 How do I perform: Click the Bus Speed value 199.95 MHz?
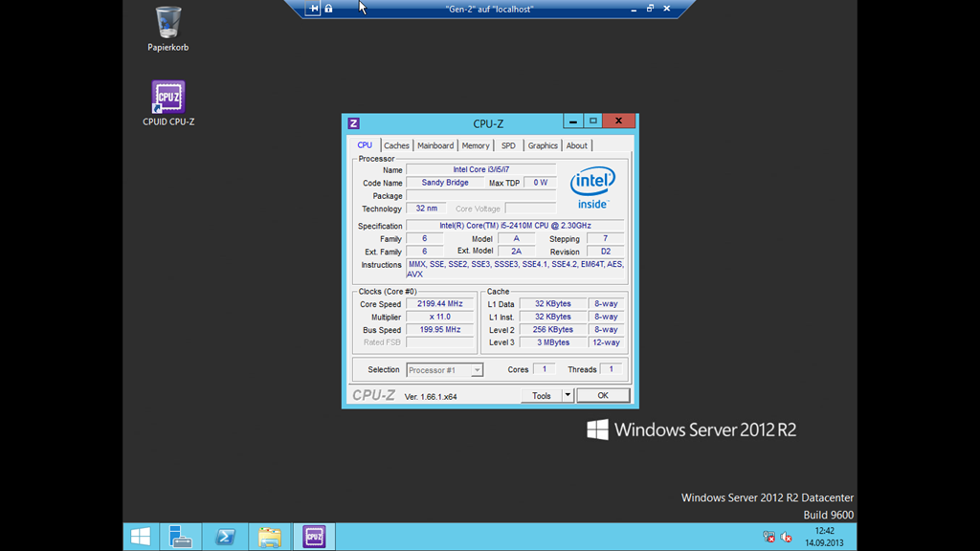[x=440, y=329]
